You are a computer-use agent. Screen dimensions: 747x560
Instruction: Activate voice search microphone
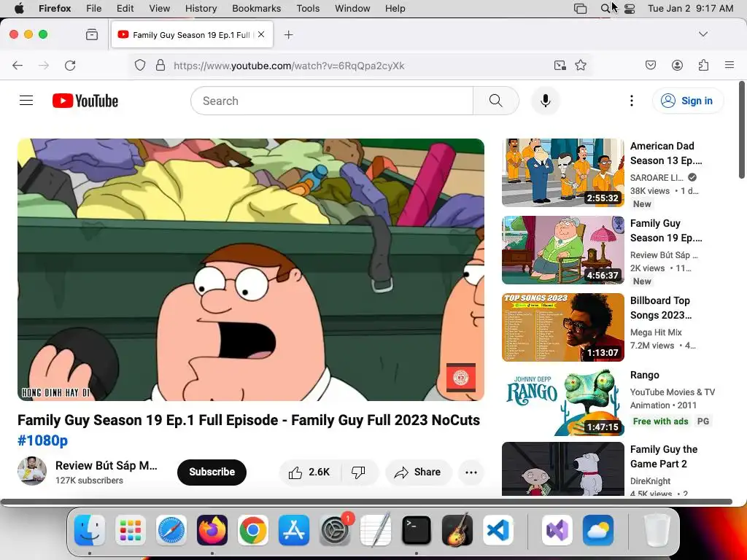pos(546,101)
